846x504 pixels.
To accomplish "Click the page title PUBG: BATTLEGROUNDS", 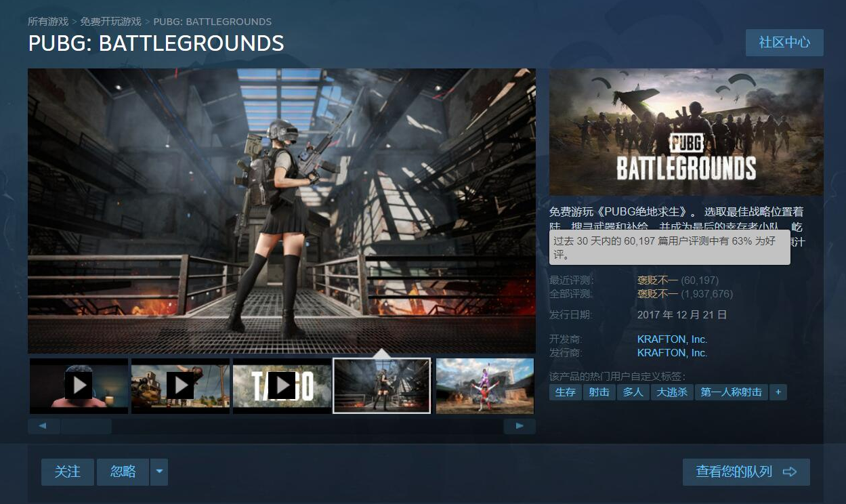I will coord(156,43).
